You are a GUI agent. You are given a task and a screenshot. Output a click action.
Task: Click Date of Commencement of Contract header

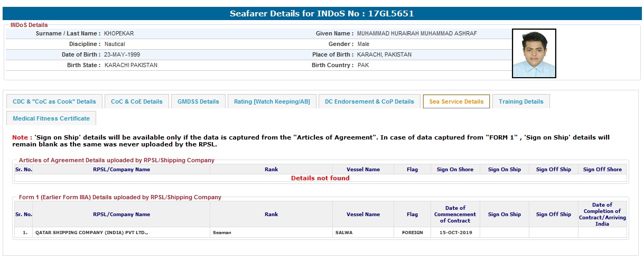coord(455,214)
